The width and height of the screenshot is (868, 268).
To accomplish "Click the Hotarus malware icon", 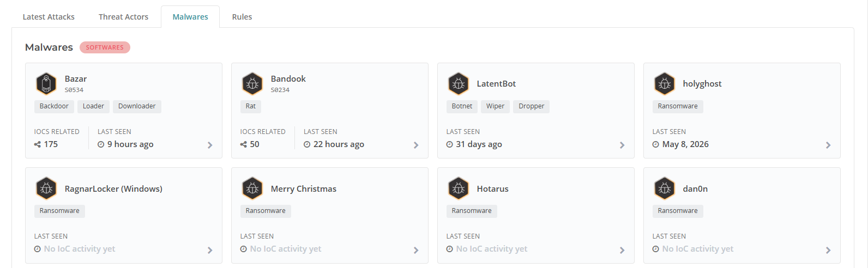I will pos(459,188).
